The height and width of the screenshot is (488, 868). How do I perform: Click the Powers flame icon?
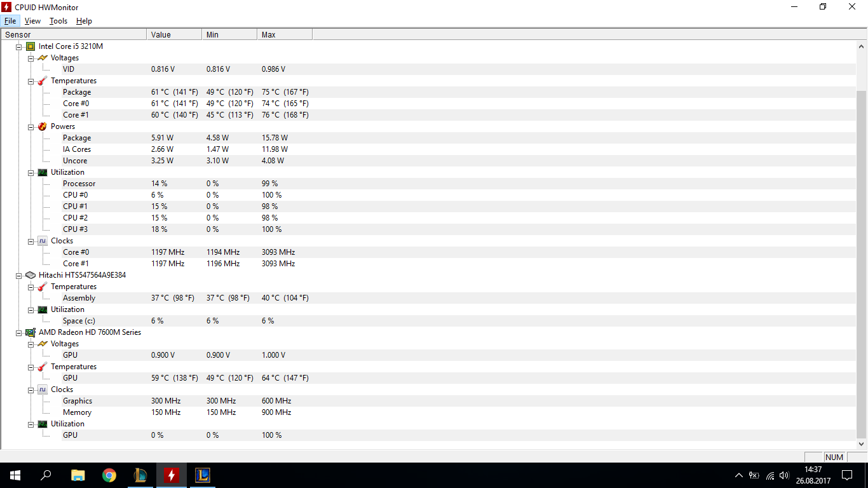43,126
